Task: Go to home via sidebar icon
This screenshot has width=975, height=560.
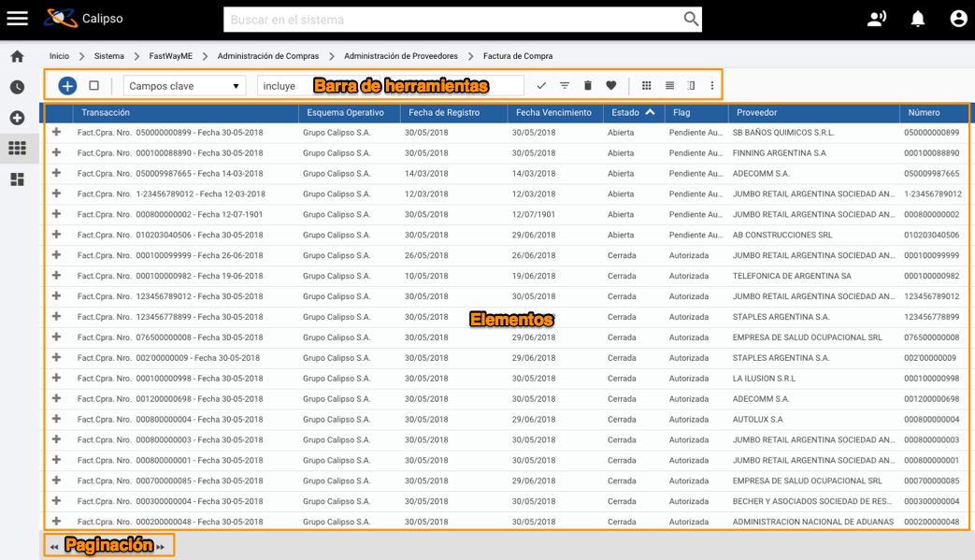Action: 18,56
